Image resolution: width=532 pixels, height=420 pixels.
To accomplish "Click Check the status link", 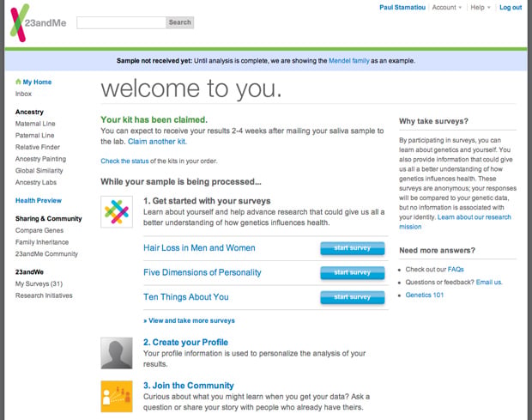I will [x=124, y=161].
